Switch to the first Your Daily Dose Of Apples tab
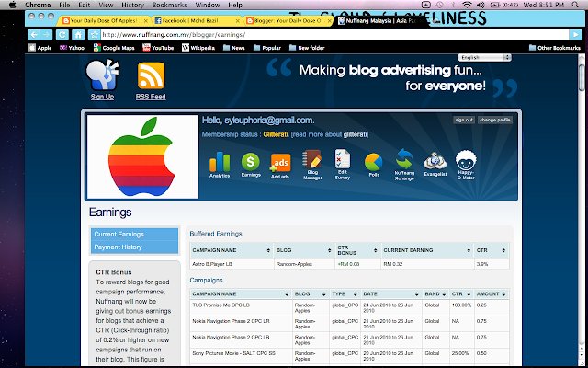Viewport: 588px width, 368px height. pyautogui.click(x=103, y=21)
